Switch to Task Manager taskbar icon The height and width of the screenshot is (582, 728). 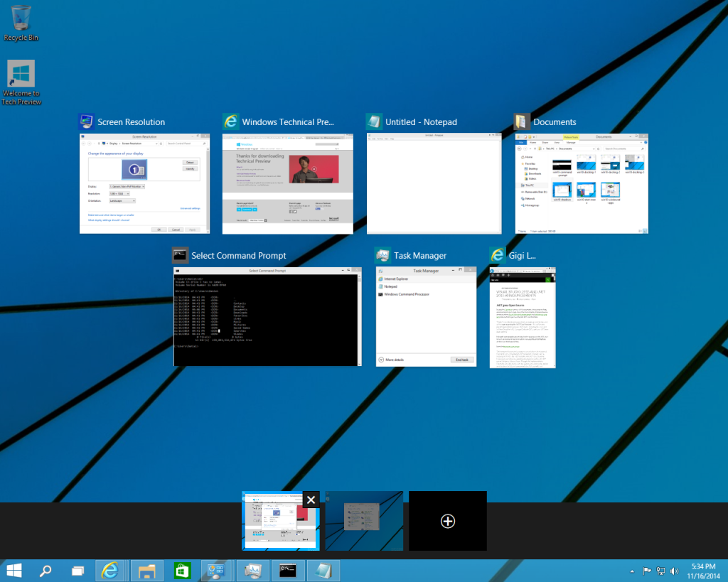252,571
